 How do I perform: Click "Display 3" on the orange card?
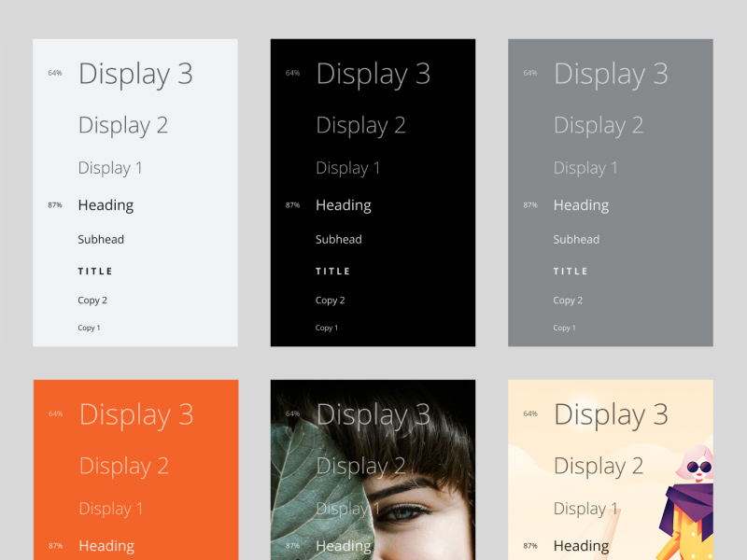135,414
